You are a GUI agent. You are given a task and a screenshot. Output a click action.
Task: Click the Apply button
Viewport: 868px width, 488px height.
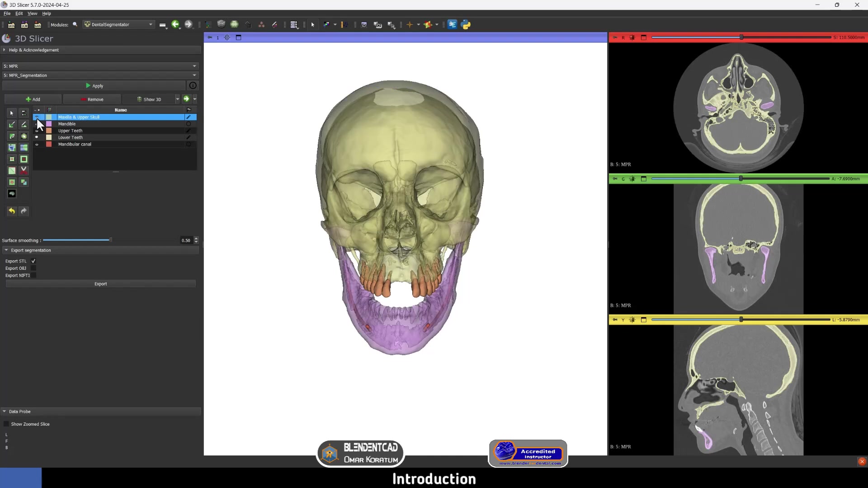point(94,85)
